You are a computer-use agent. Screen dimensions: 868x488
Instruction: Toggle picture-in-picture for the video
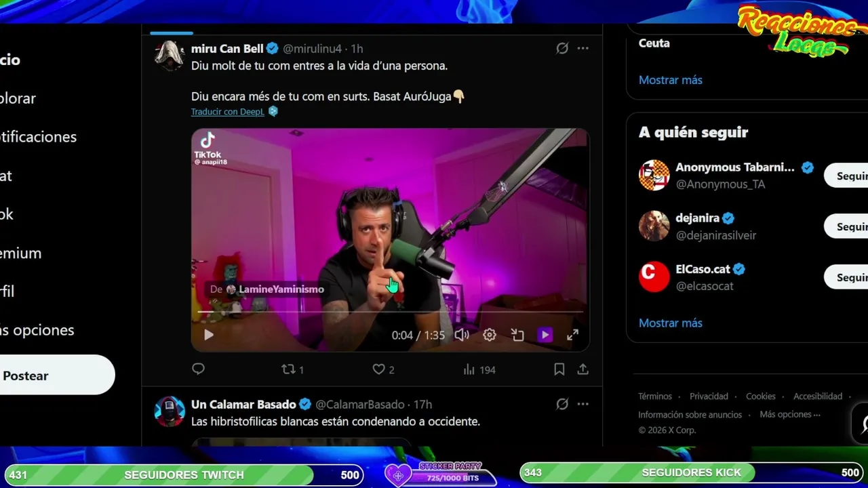click(x=517, y=335)
